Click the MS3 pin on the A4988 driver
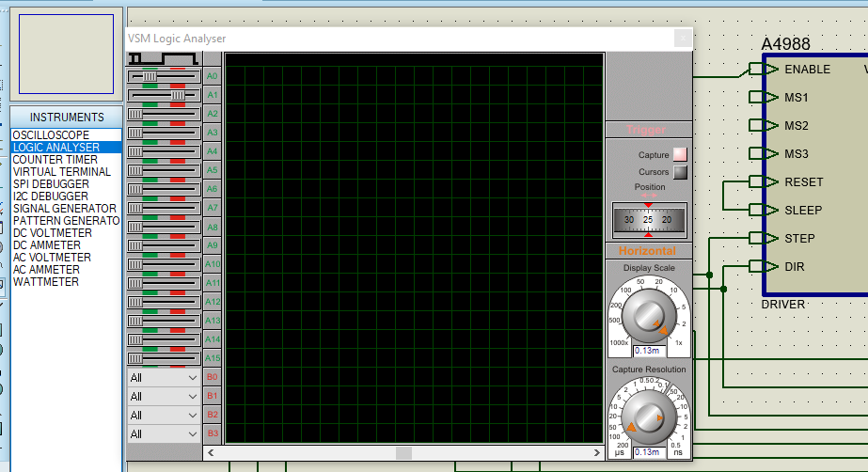The height and width of the screenshot is (472, 868). (x=764, y=154)
